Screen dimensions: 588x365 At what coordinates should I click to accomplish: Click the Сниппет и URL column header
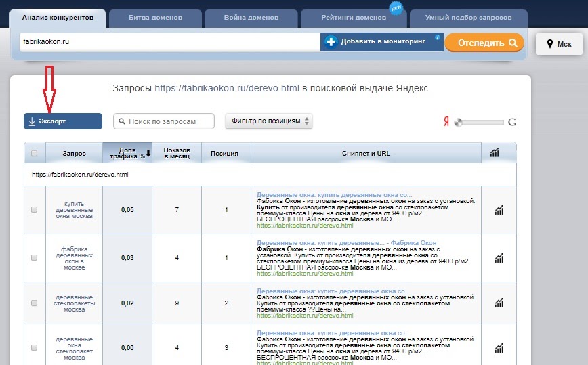coord(366,153)
